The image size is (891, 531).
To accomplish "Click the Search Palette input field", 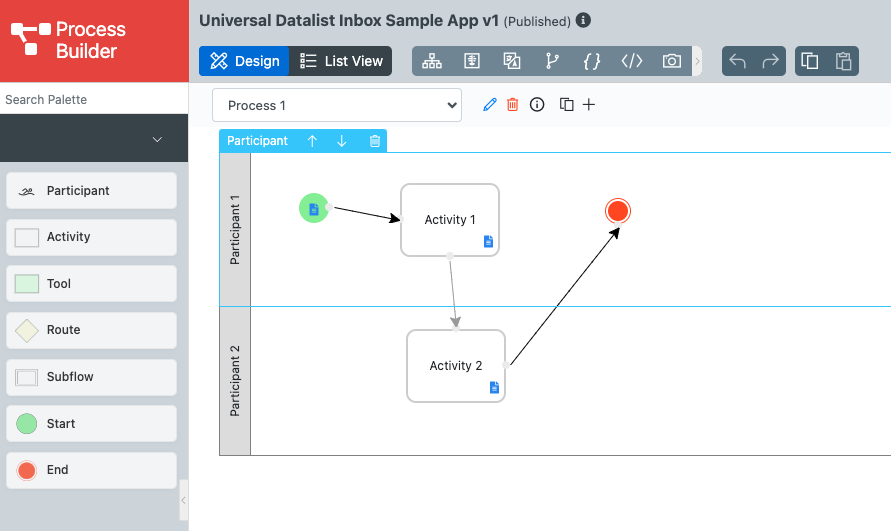I will click(94, 99).
